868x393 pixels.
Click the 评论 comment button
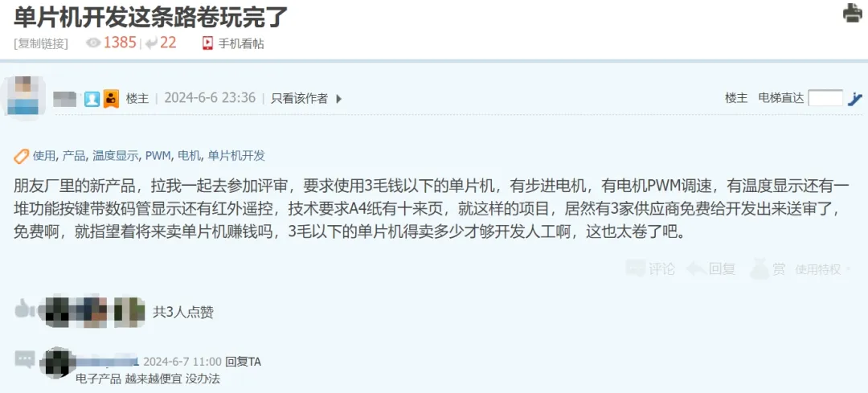pos(651,269)
